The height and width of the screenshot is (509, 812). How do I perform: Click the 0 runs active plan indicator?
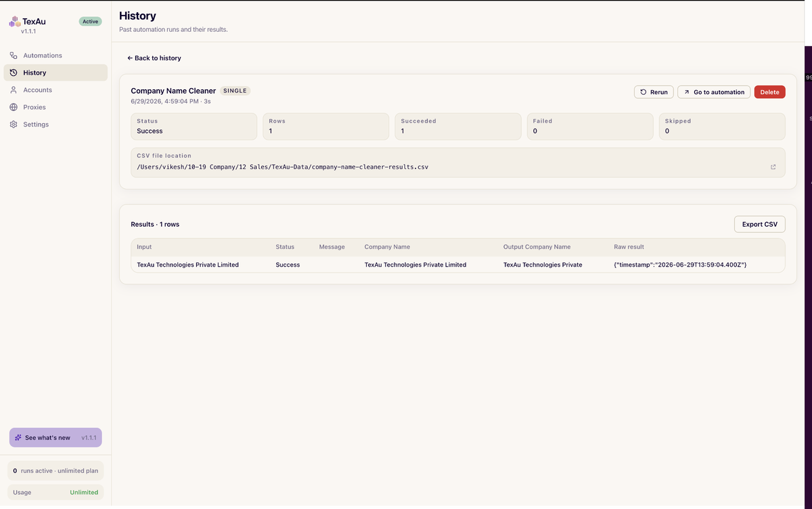point(55,471)
